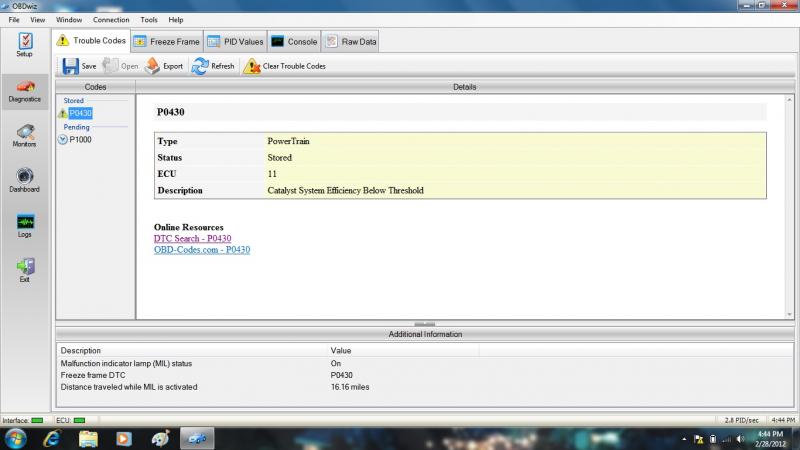The image size is (800, 450).
Task: Click the Save toolbar button
Action: pyautogui.click(x=79, y=66)
